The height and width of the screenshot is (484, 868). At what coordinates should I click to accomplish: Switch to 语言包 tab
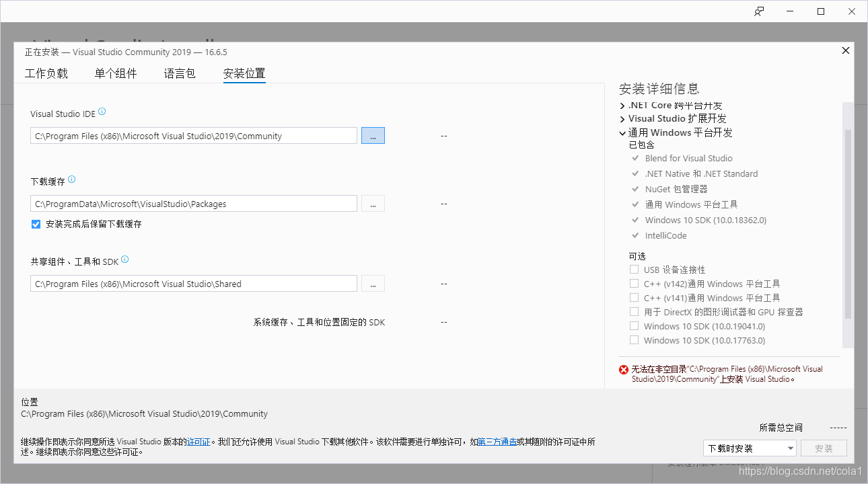point(180,74)
